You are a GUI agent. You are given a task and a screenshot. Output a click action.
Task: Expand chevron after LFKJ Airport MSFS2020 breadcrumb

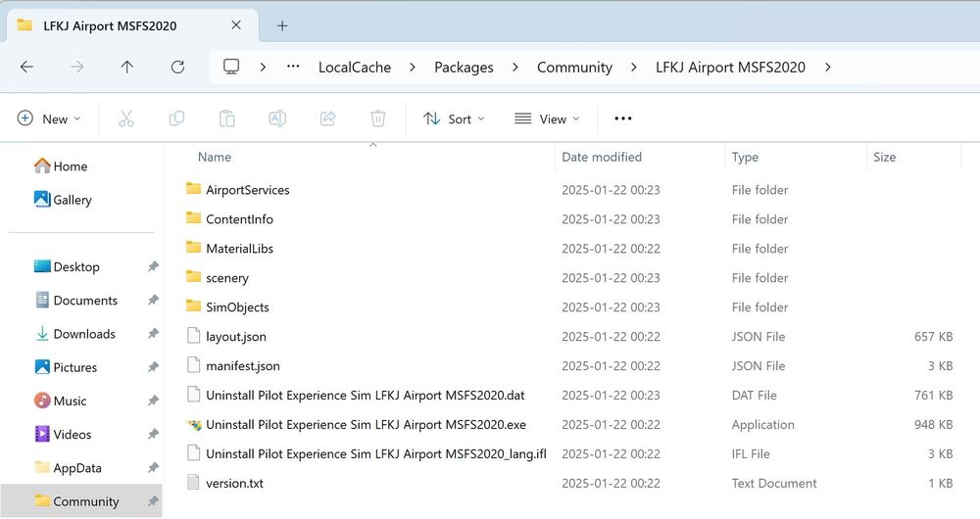pyautogui.click(x=827, y=67)
